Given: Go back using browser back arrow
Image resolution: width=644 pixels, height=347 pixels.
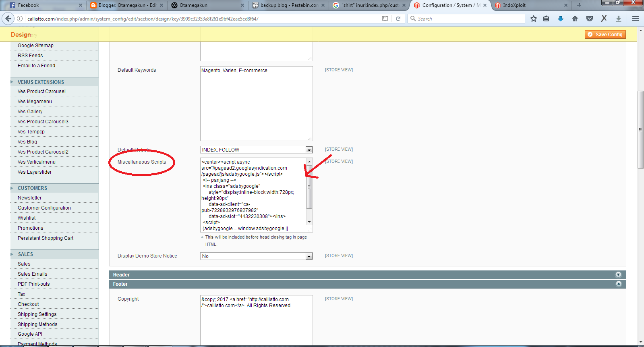Looking at the screenshot, I should pos(8,19).
